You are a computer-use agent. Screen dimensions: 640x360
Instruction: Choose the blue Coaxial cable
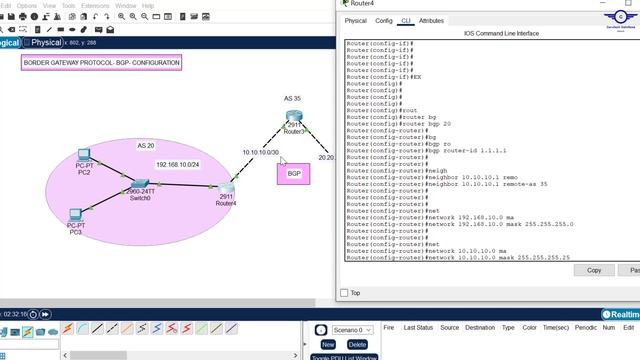coord(157,329)
